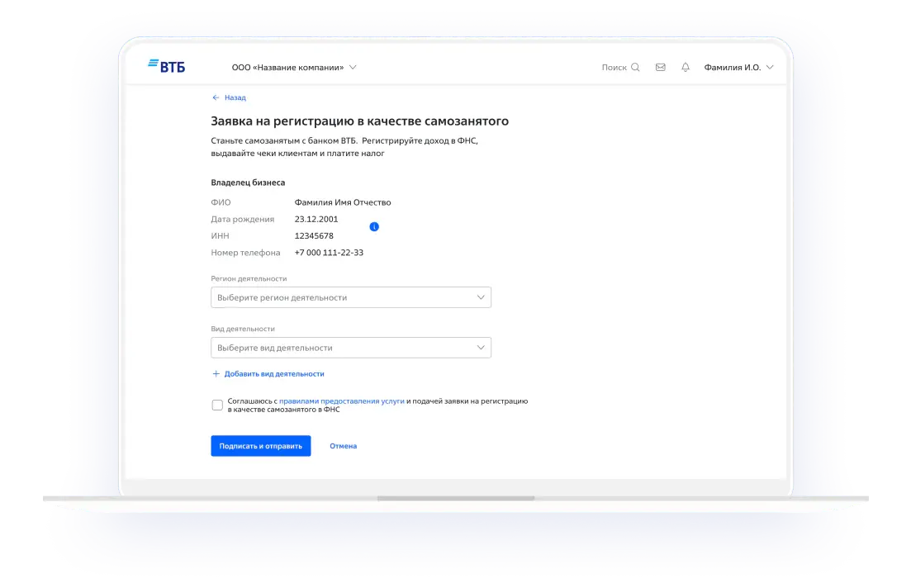Open the 'Выберите регион деятельности' dropdown

pos(343,297)
